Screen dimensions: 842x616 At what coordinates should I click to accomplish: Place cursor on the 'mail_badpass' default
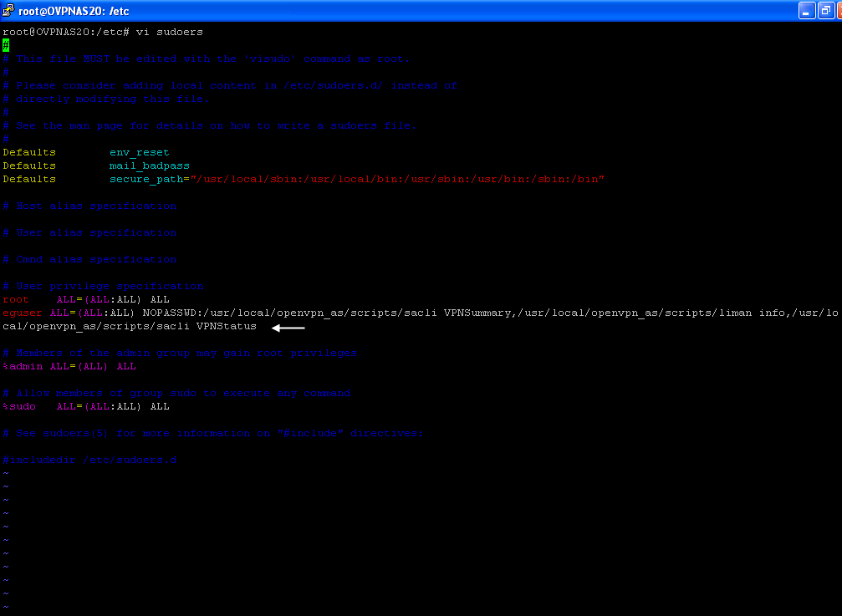[150, 165]
